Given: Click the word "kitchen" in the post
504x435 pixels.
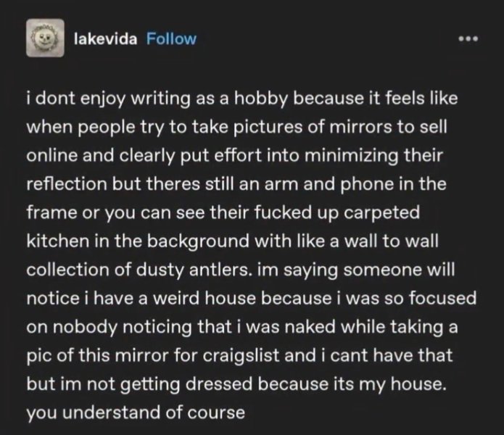Looking at the screenshot, I should pyautogui.click(x=58, y=241).
